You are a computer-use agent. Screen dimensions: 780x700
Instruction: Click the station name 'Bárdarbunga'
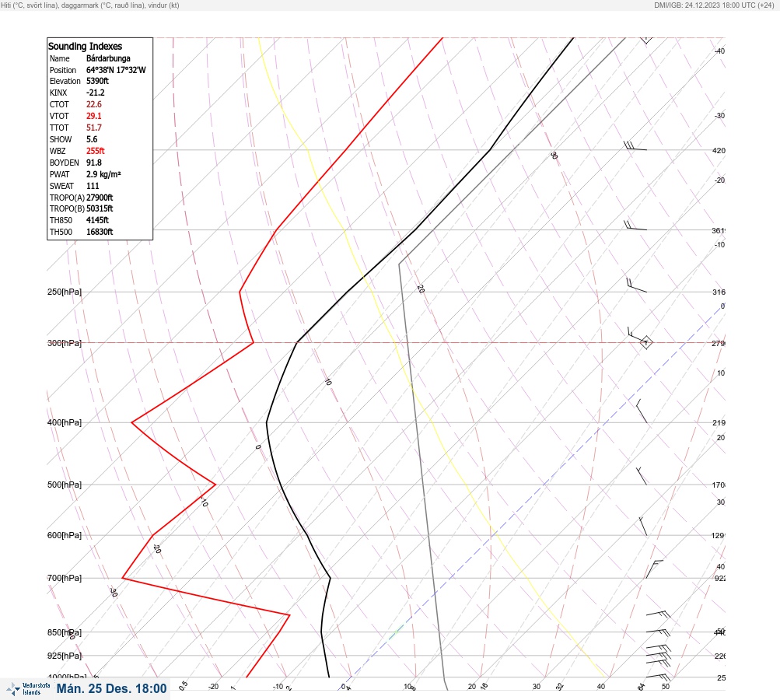tap(108, 58)
